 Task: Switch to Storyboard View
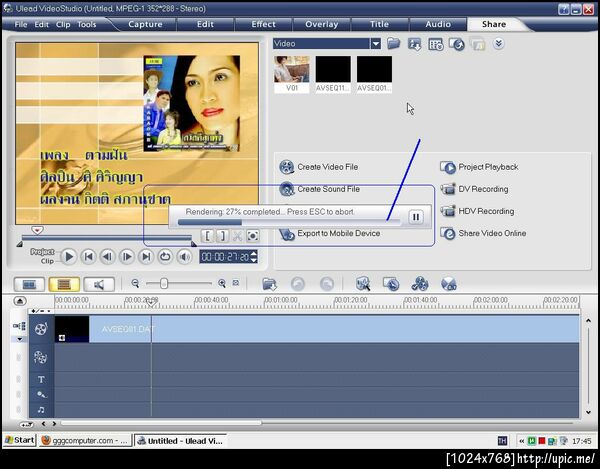click(29, 284)
